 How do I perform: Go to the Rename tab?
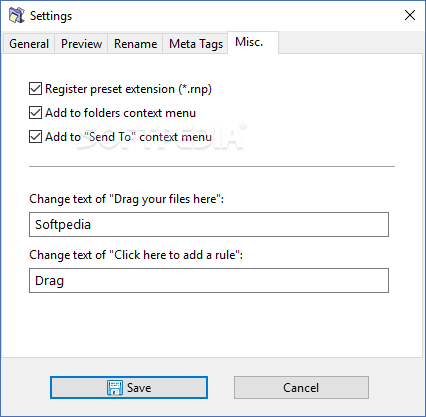tap(135, 44)
